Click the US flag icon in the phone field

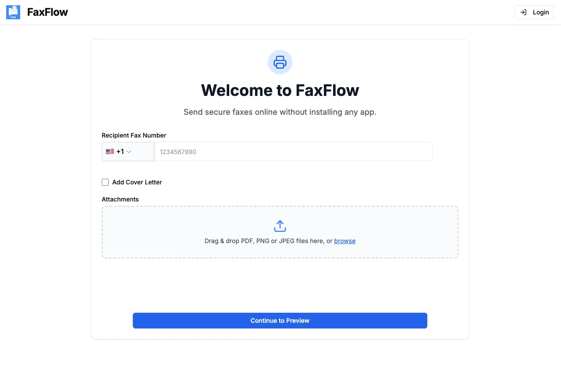tap(110, 151)
